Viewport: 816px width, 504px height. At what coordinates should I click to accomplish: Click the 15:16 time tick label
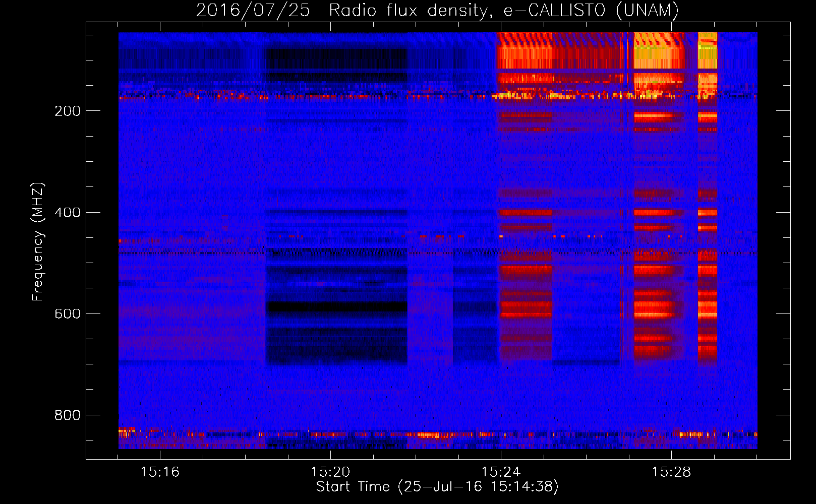click(160, 472)
